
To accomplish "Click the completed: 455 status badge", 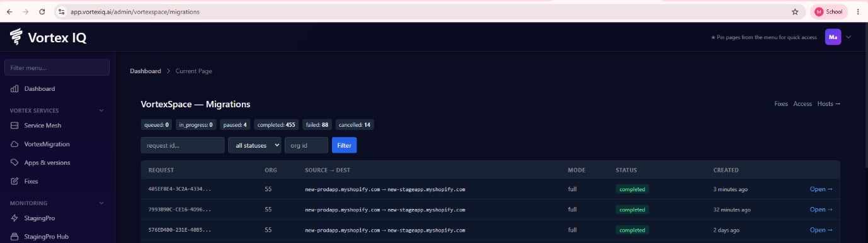I will click(x=277, y=125).
